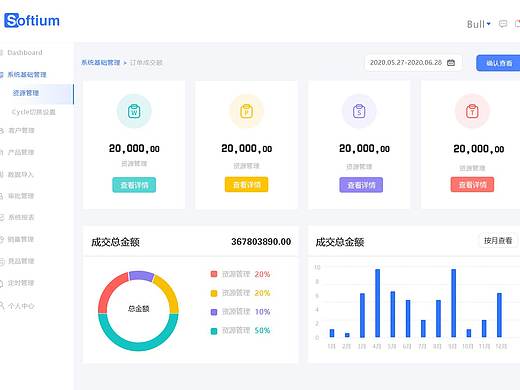Viewport: 520px width, 390px height.
Task: Click the purple S clipboard icon
Action: tap(359, 111)
